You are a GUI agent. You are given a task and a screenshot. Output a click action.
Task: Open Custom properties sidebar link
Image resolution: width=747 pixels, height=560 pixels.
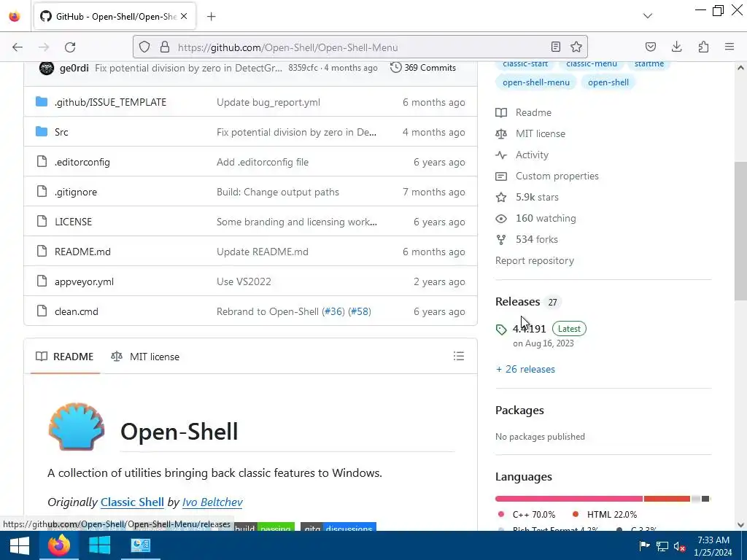[x=547, y=176]
